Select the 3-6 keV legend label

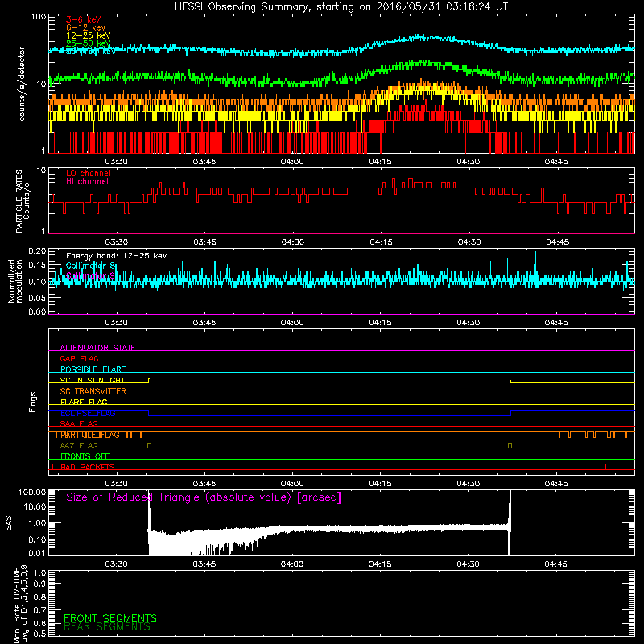[x=84, y=19]
